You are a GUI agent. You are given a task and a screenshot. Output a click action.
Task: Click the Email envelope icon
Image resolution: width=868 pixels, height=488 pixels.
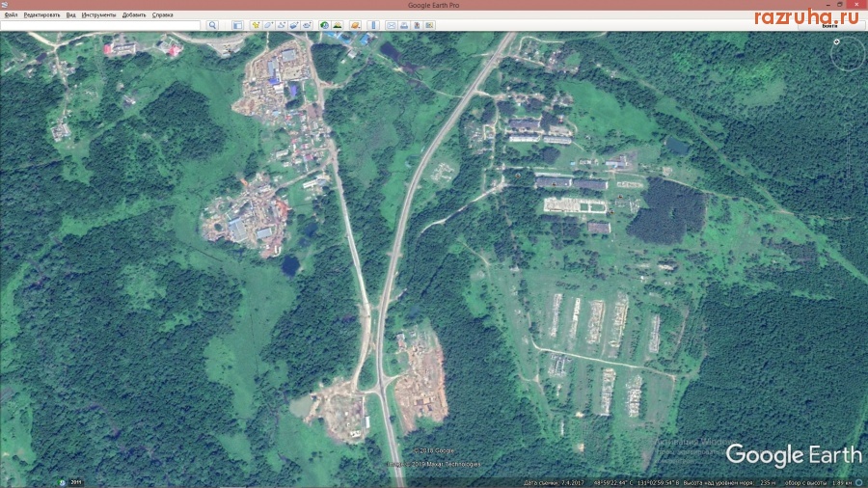391,25
